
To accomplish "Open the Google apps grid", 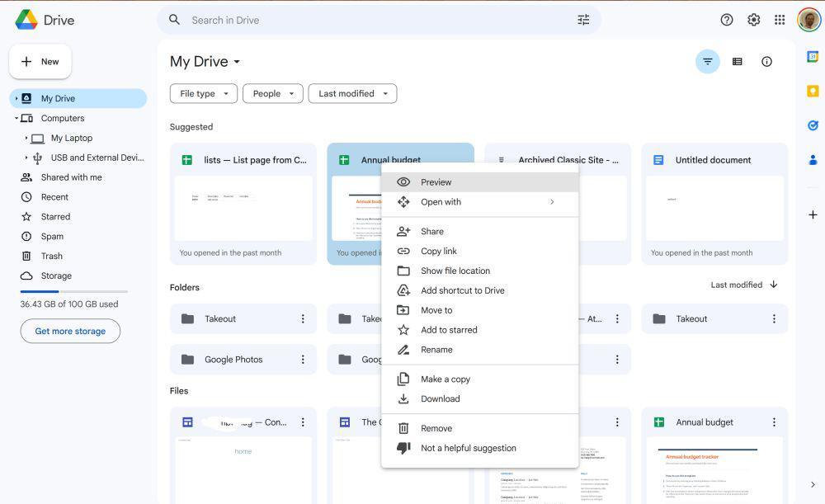I will [x=780, y=20].
